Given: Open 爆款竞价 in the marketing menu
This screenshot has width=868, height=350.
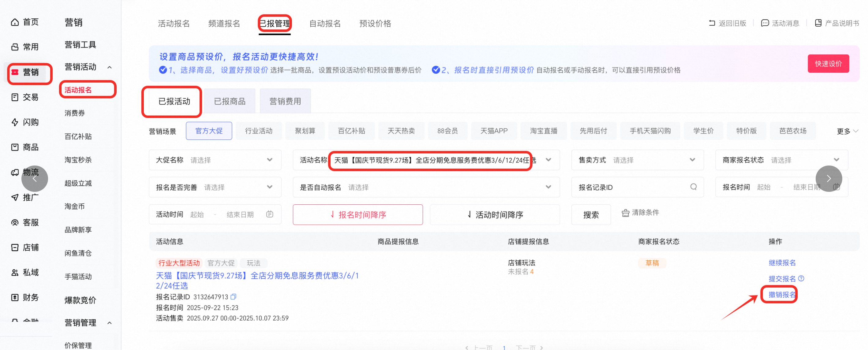Looking at the screenshot, I should pyautogui.click(x=80, y=300).
